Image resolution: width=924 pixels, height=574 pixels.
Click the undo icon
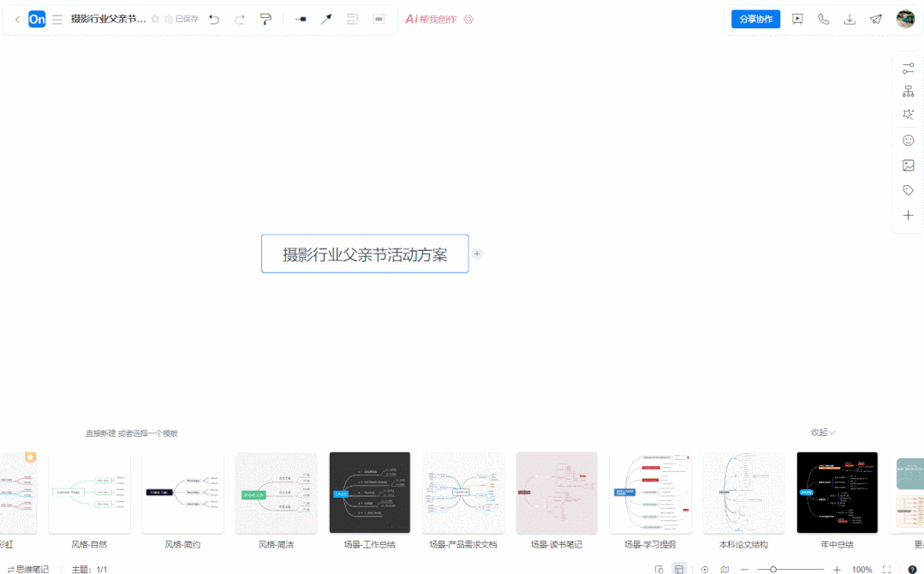pos(214,19)
